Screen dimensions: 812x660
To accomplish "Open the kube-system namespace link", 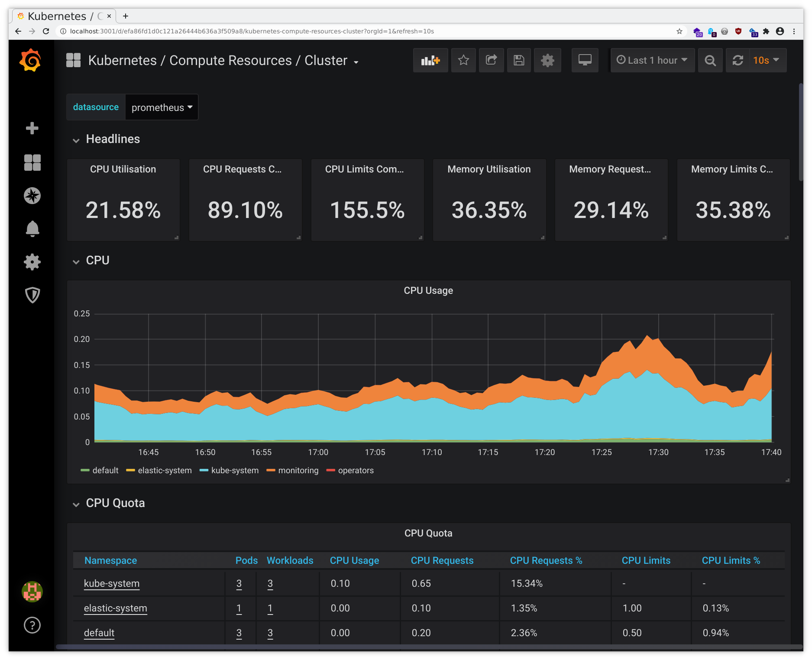I will [112, 584].
